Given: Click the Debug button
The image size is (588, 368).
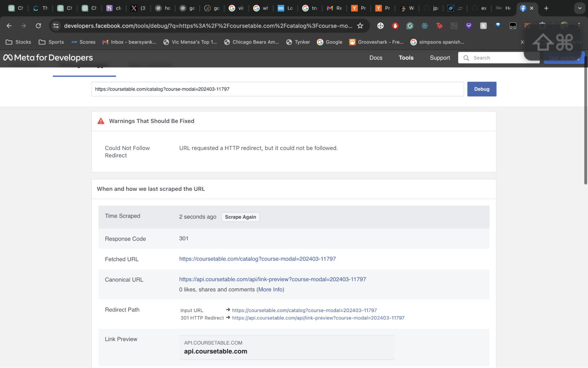Looking at the screenshot, I should click(482, 89).
